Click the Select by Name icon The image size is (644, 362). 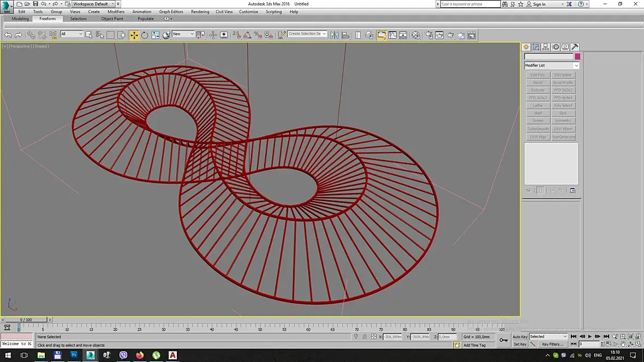pyautogui.click(x=100, y=35)
